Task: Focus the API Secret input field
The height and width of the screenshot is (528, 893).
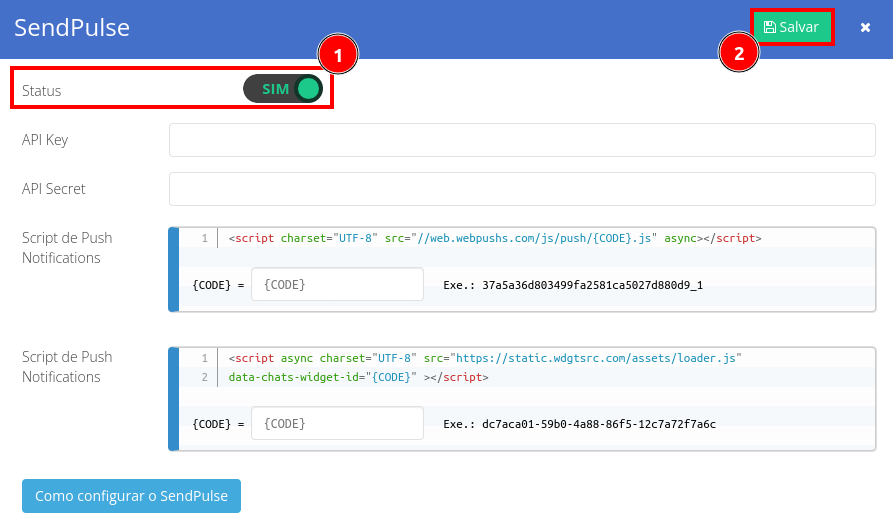Action: pos(522,189)
